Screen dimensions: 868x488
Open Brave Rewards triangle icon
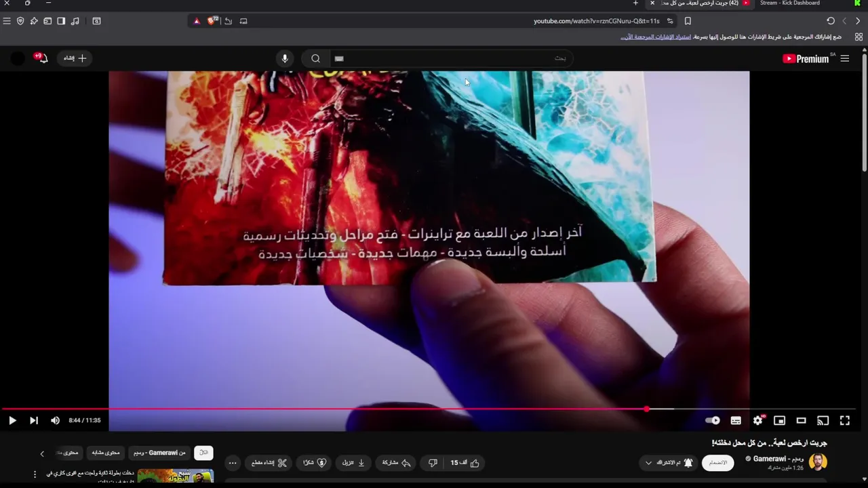(x=197, y=21)
